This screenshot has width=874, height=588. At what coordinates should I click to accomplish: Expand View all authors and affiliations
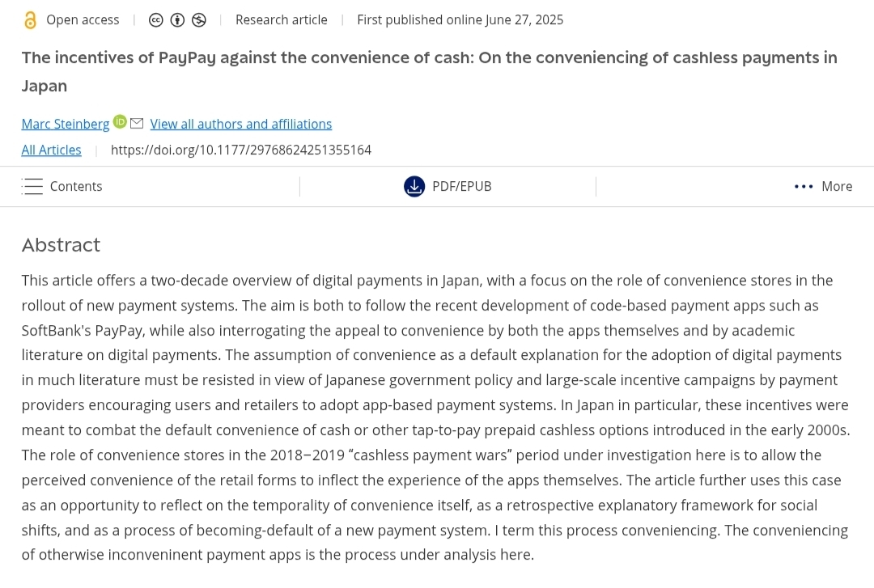(241, 124)
